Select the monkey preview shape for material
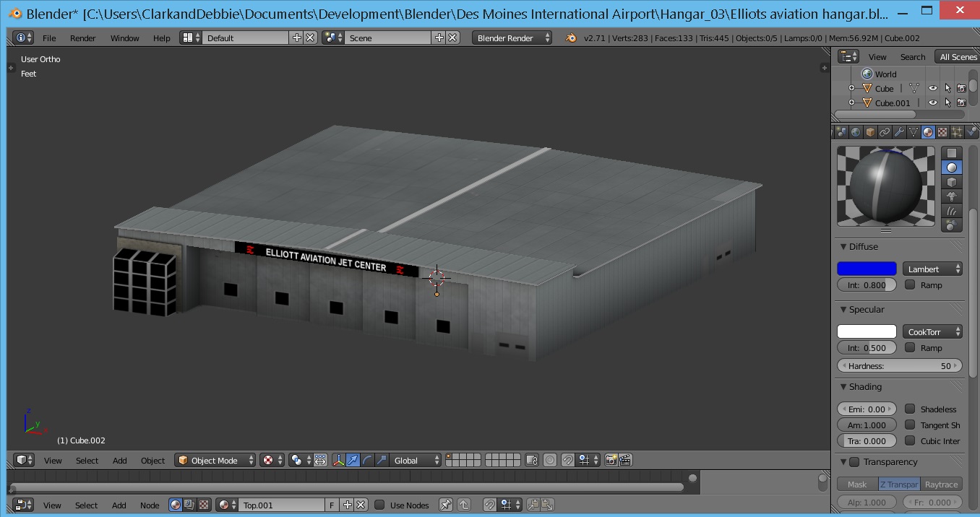 (x=952, y=196)
